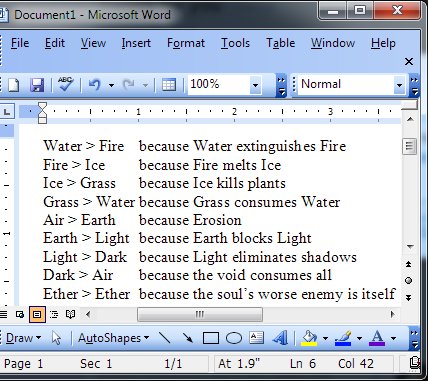Open the Format menu
This screenshot has width=428, height=381.
coord(186,43)
